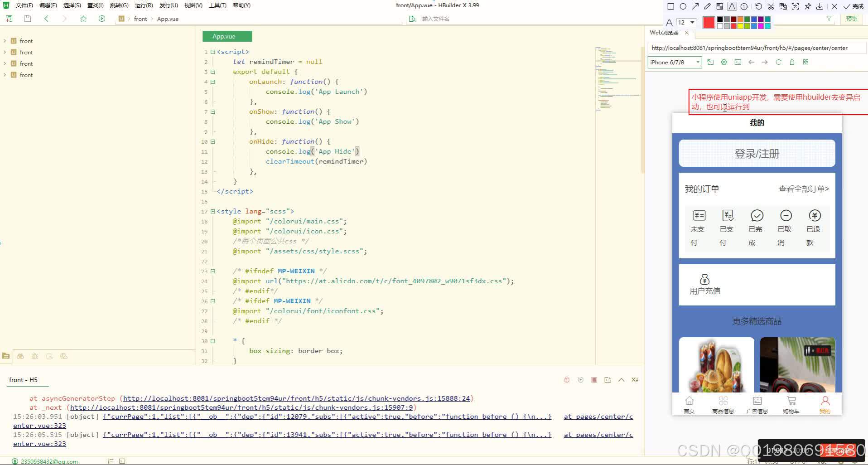Viewport: 868px width, 465px height.
Task: Collapse the script block at line 1
Action: point(213,52)
